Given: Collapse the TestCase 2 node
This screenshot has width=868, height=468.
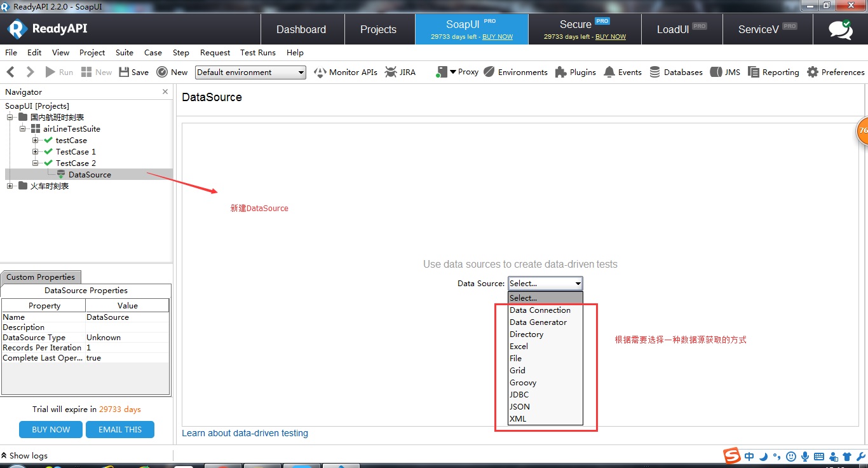Looking at the screenshot, I should click(x=36, y=163).
